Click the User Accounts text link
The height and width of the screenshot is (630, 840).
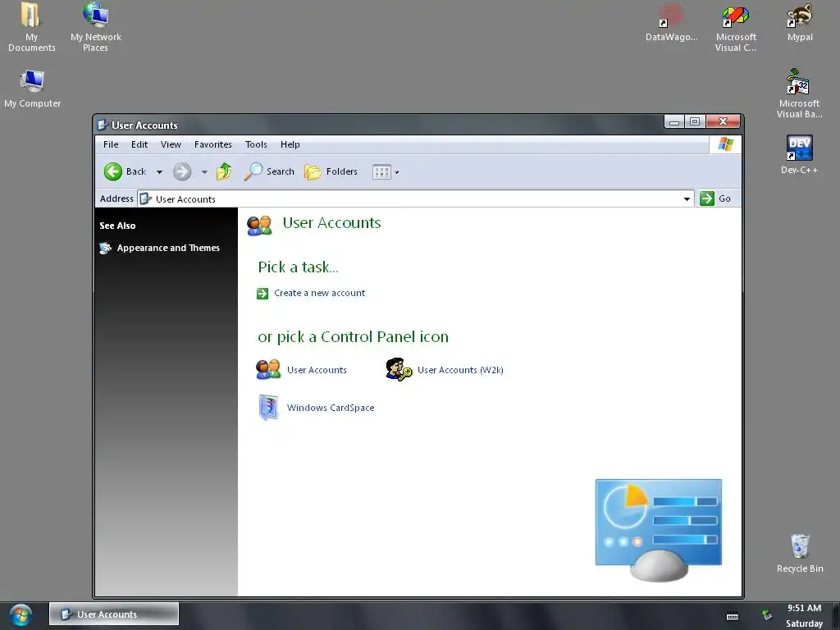(x=317, y=370)
